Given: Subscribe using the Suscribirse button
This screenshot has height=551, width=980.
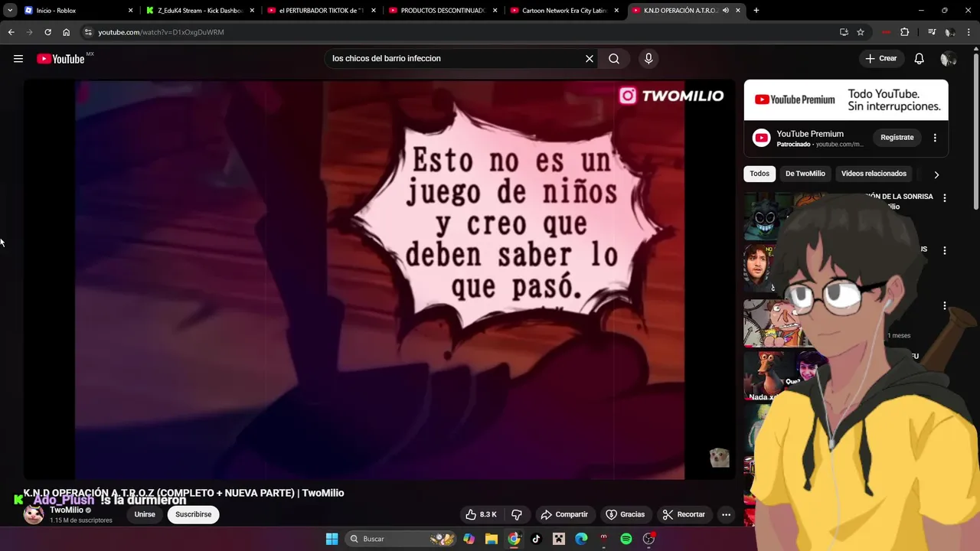Looking at the screenshot, I should coord(193,514).
